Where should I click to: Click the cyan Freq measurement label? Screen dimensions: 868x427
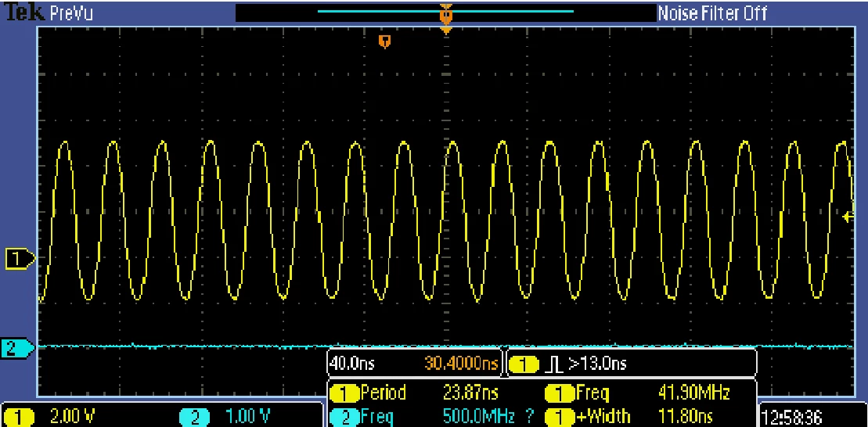(x=377, y=417)
